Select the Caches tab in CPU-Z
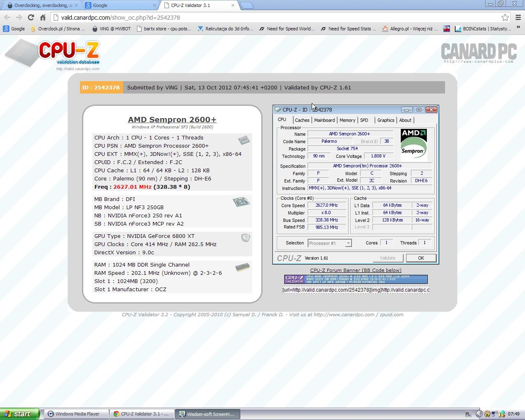 (302, 120)
